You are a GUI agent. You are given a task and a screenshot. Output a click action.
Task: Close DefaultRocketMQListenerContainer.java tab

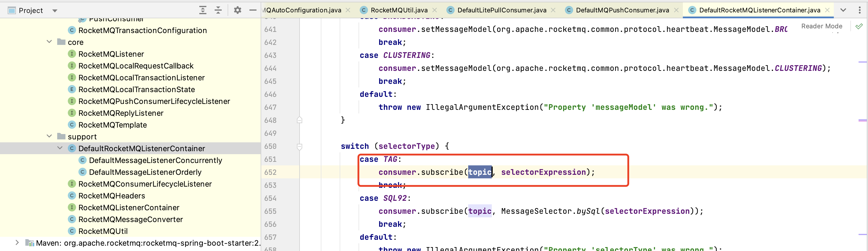[x=827, y=10]
